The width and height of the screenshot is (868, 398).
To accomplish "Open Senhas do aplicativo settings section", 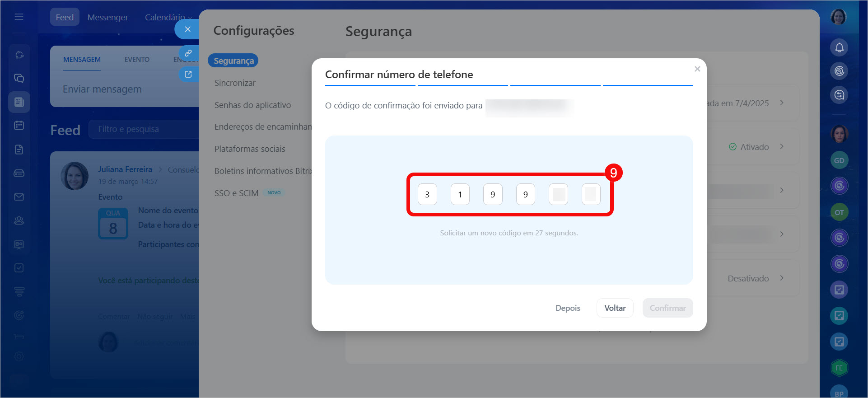I will 252,105.
